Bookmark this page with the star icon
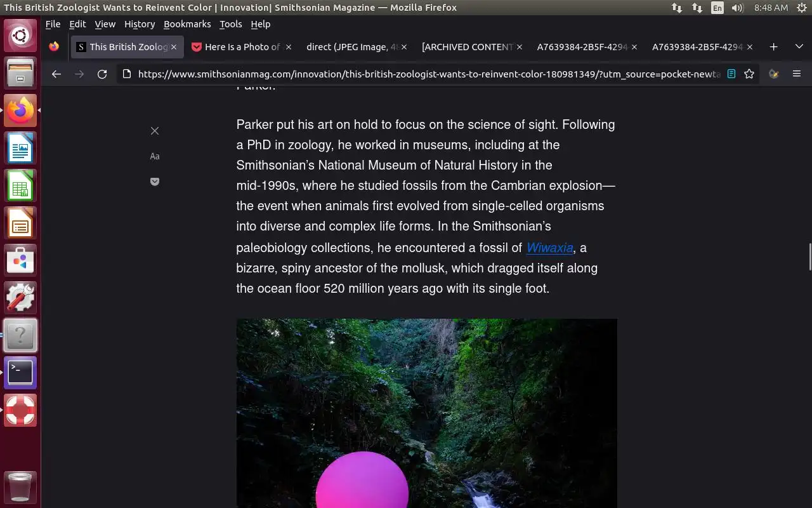 pyautogui.click(x=749, y=74)
